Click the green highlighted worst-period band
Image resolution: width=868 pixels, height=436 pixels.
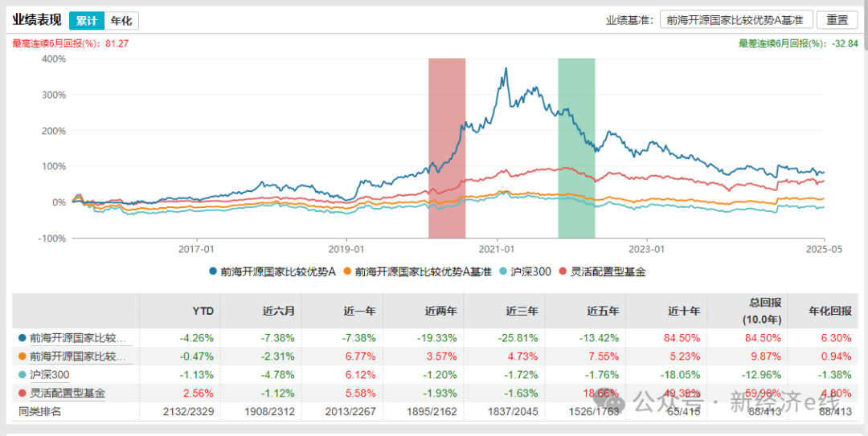(576, 148)
